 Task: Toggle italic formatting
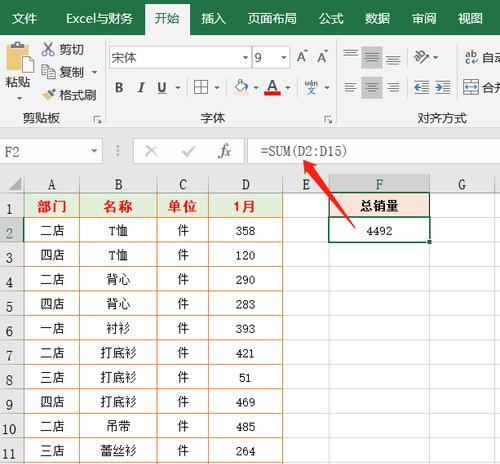click(x=141, y=88)
